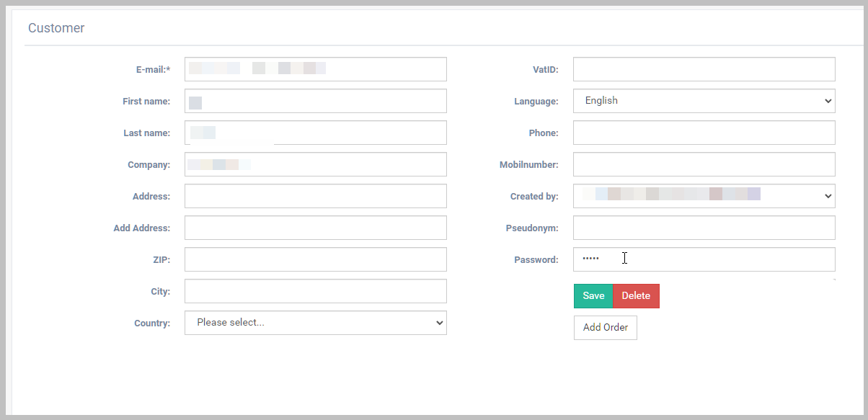Click the ZIP code field
The width and height of the screenshot is (868, 420).
(315, 259)
